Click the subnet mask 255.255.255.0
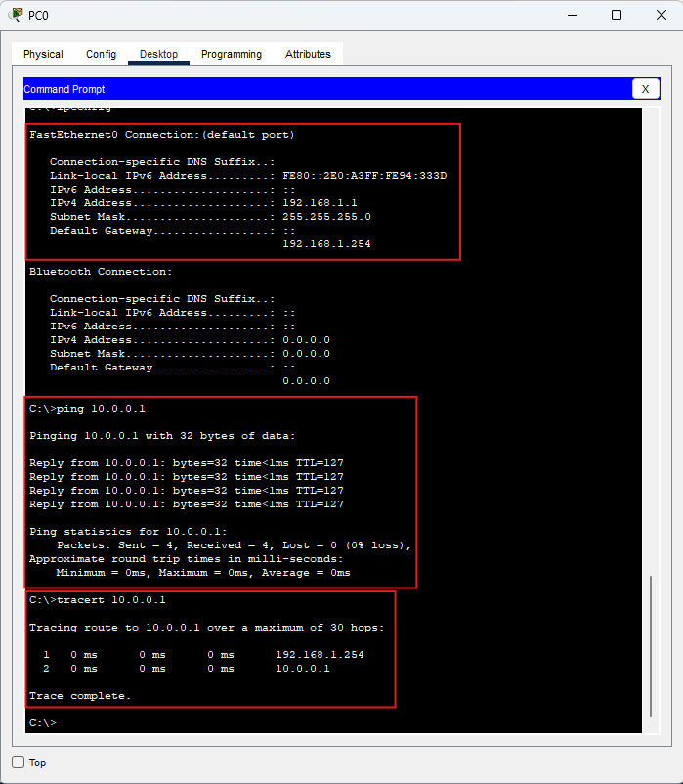Viewport: 683px width, 784px height. click(x=326, y=216)
